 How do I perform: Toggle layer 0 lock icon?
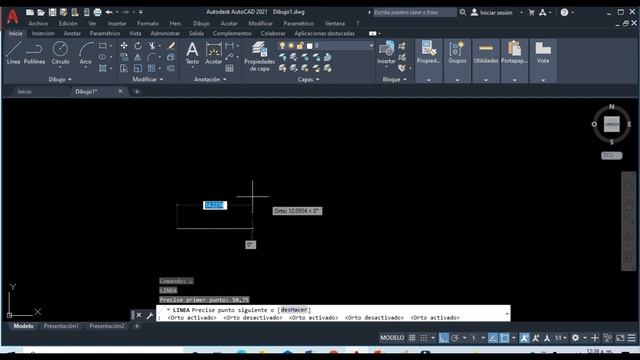(300, 46)
